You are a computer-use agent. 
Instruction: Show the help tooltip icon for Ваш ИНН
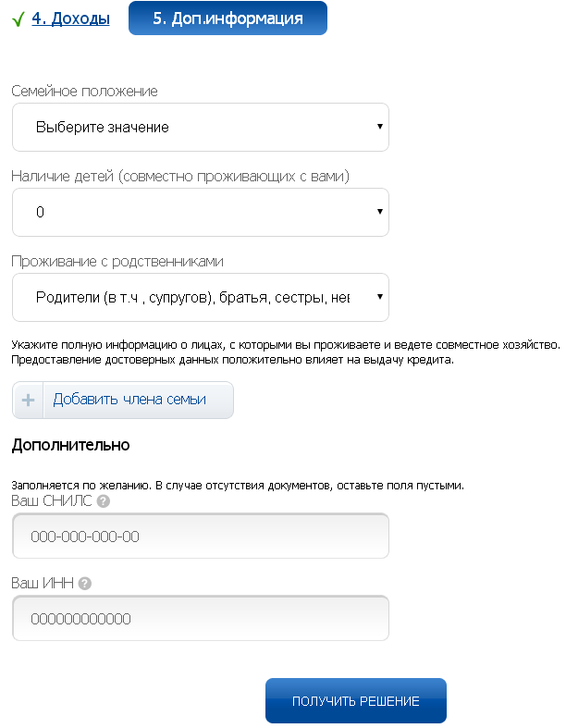85,584
